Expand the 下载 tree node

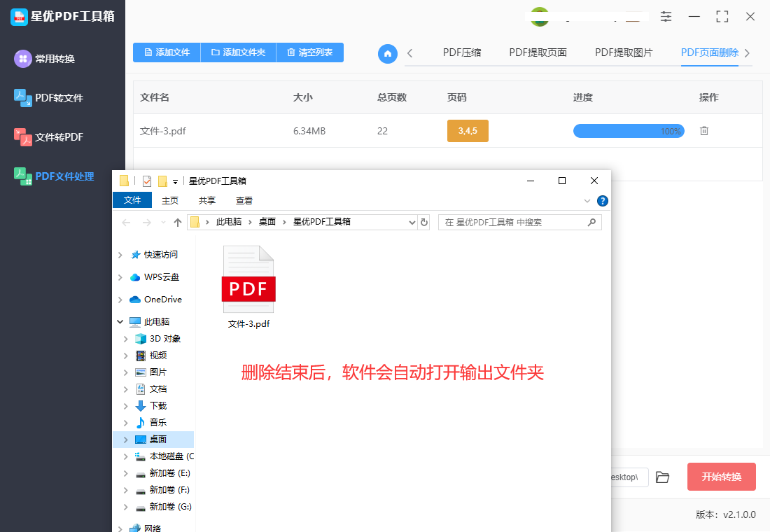126,406
